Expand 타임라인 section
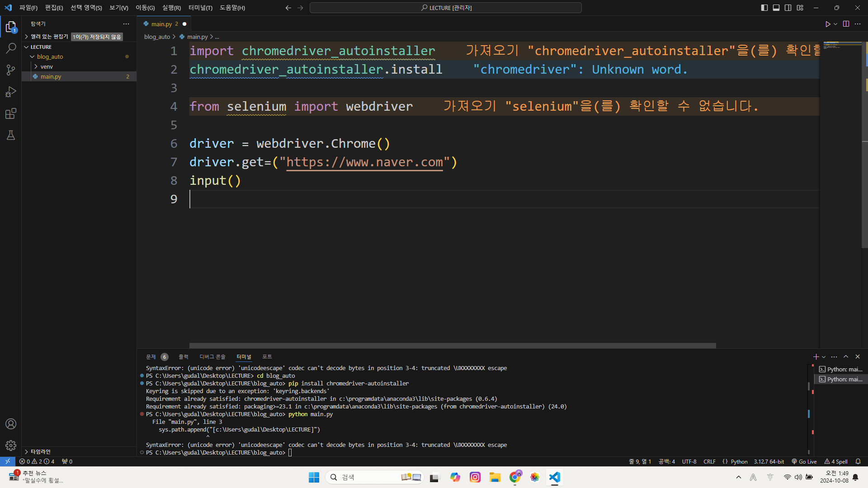 (79, 451)
